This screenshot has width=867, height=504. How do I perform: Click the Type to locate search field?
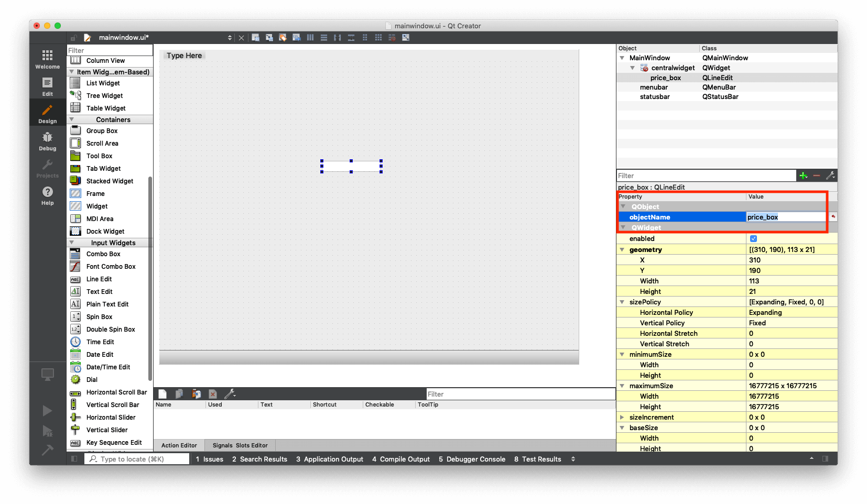pyautogui.click(x=137, y=459)
